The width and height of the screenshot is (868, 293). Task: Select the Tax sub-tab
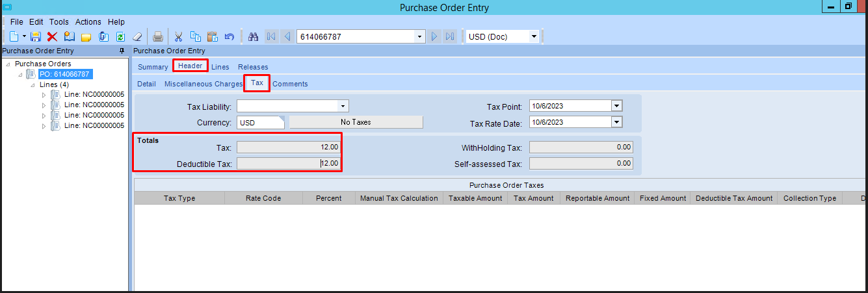[257, 83]
